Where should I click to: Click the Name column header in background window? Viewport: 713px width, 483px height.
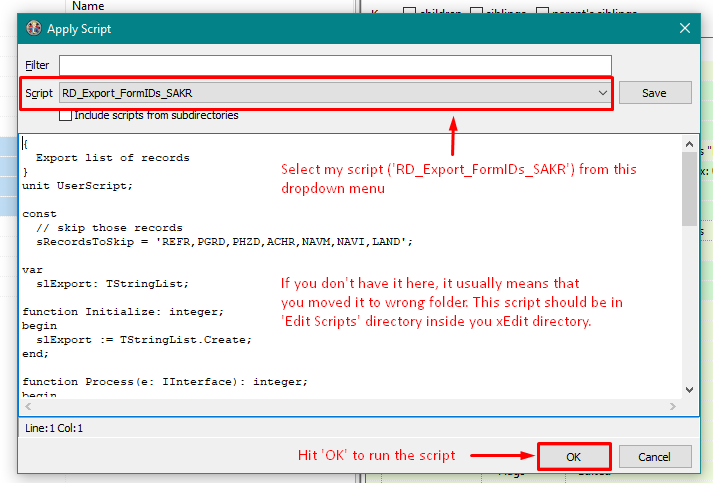coord(88,6)
